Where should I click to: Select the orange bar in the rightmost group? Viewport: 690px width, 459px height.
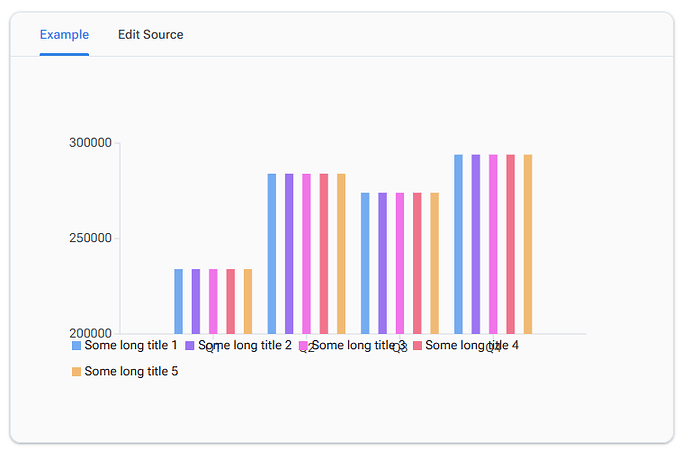tap(528, 244)
